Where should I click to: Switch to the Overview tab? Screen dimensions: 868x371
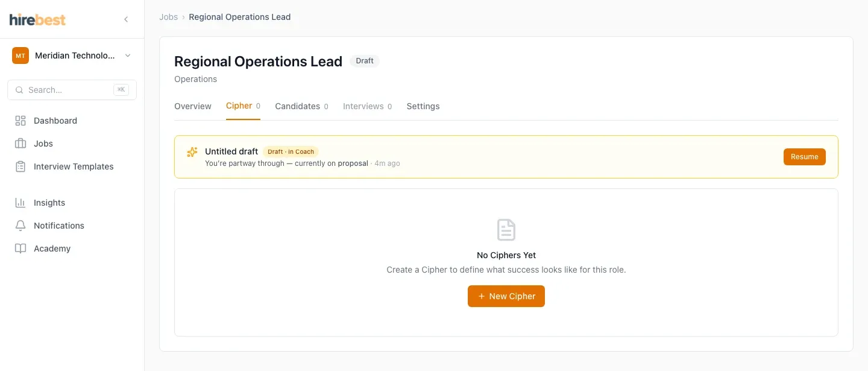(x=193, y=106)
